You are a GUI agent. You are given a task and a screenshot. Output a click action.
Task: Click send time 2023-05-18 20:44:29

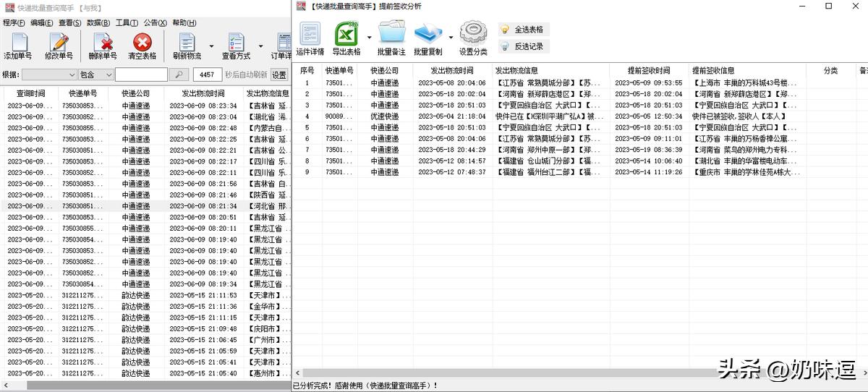[x=452, y=150]
